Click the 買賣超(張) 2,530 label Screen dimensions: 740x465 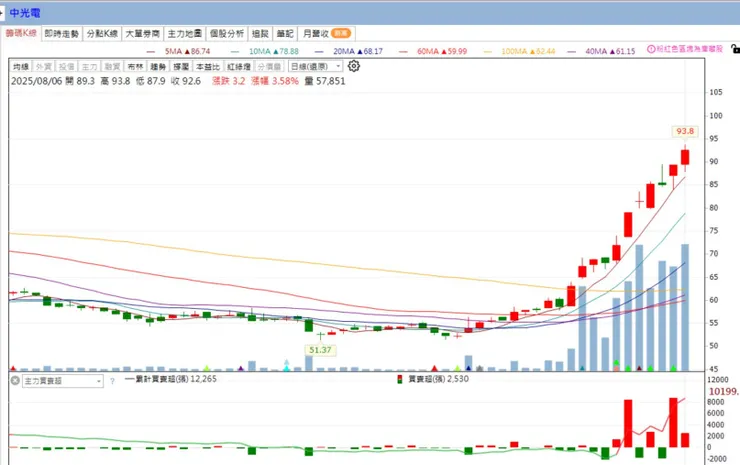[438, 379]
